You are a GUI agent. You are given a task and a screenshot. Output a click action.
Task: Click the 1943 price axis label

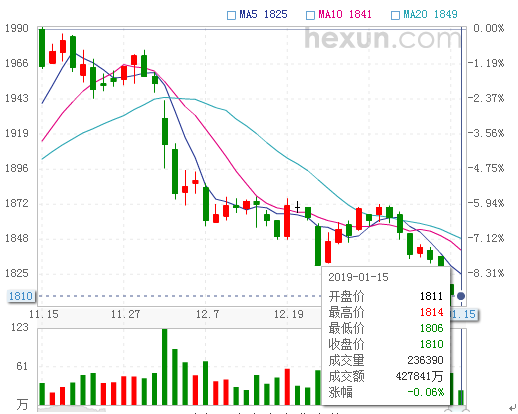(x=17, y=98)
